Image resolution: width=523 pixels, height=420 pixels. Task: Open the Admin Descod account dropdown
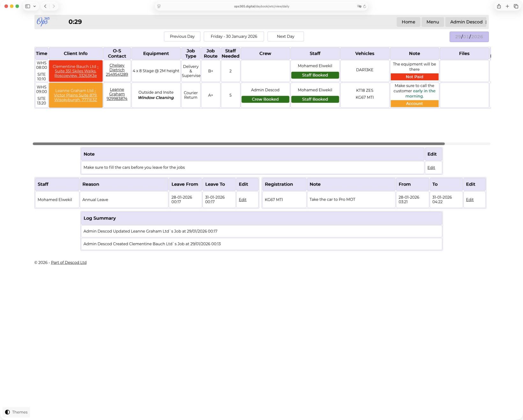pos(466,22)
